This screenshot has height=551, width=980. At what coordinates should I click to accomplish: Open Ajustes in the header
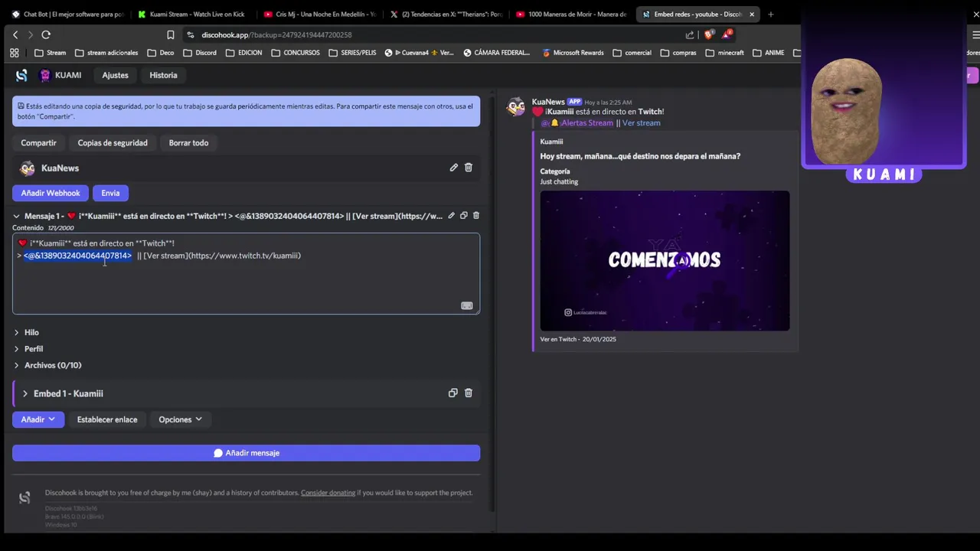(115, 75)
